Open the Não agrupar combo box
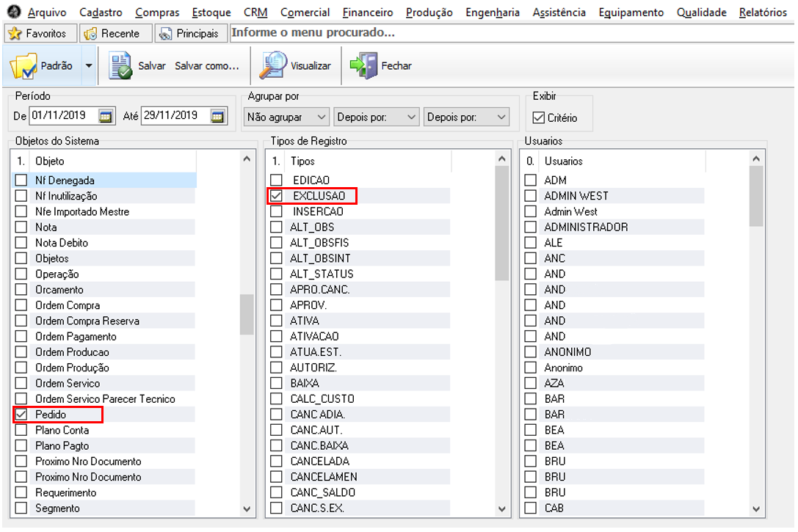The image size is (798, 532). point(286,117)
